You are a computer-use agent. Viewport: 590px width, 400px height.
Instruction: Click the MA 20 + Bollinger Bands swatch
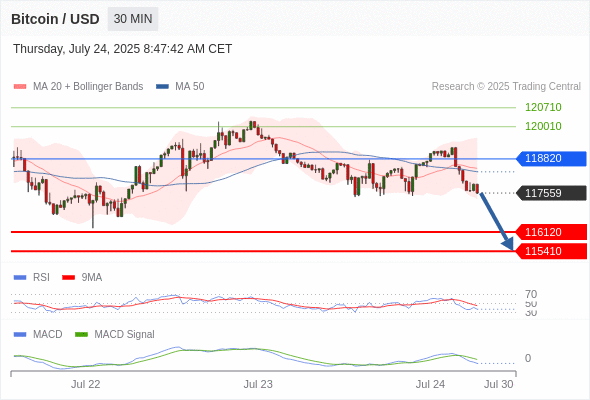20,87
